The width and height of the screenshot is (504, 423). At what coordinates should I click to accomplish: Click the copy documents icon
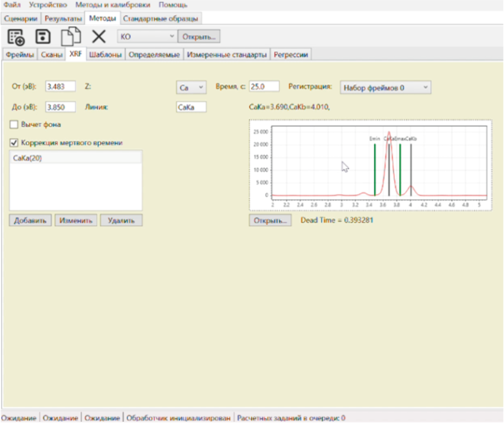71,37
